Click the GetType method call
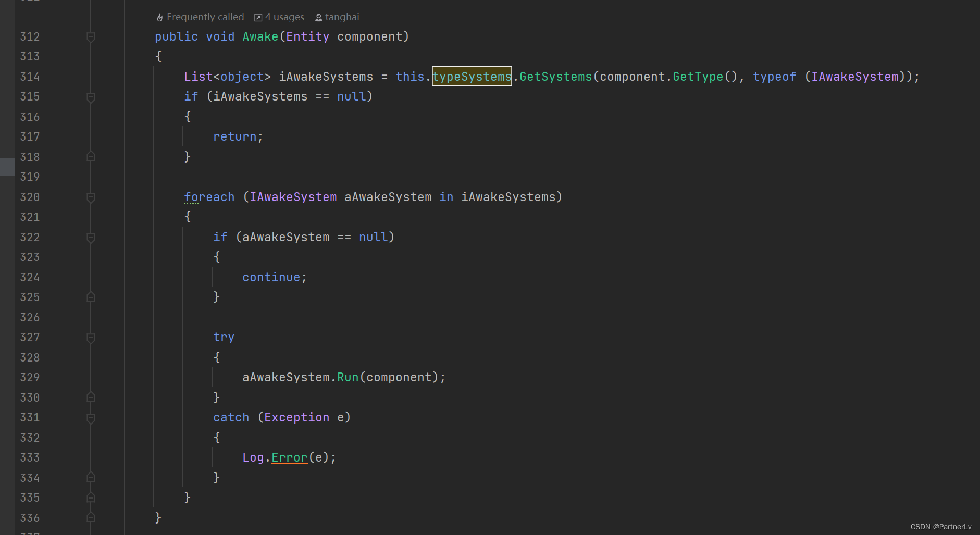 tap(698, 77)
